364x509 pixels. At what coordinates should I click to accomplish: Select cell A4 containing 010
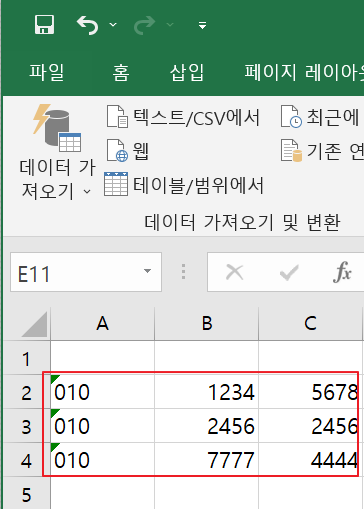pyautogui.click(x=103, y=460)
